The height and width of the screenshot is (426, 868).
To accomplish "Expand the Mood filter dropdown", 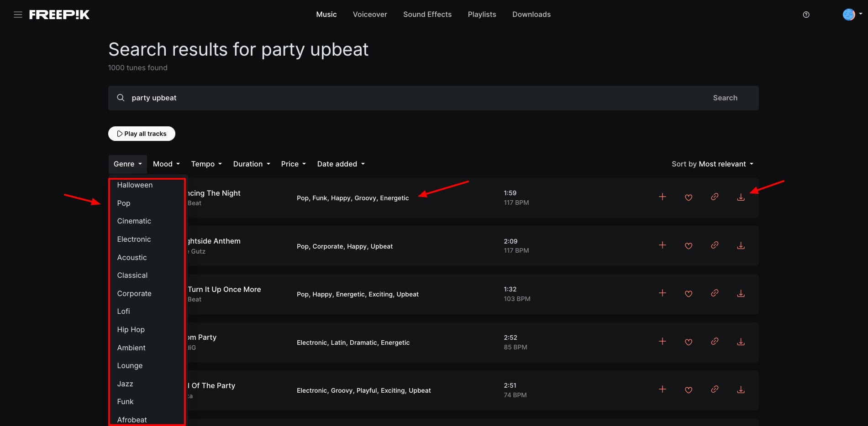I will [166, 164].
